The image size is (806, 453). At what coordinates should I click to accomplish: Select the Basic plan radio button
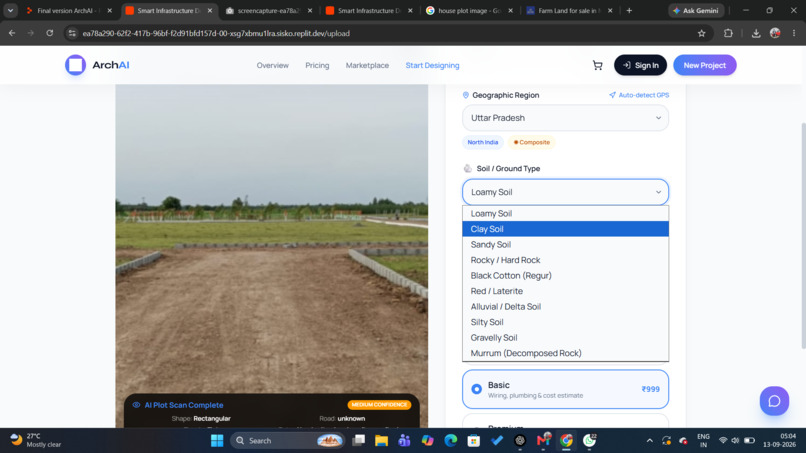(x=477, y=389)
